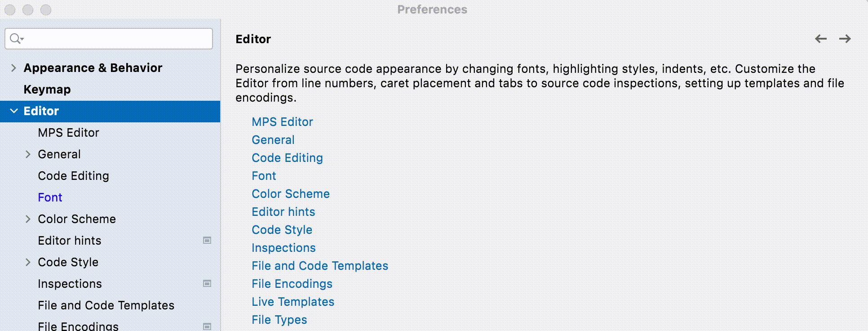Expand the Code Style tree node
The height and width of the screenshot is (331, 868).
point(28,262)
